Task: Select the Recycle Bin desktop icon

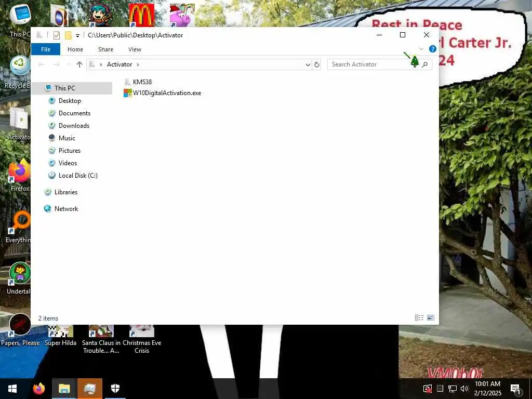Action: click(x=19, y=72)
